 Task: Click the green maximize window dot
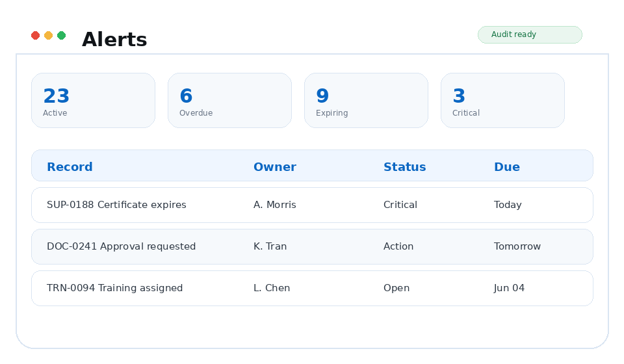pos(61,35)
